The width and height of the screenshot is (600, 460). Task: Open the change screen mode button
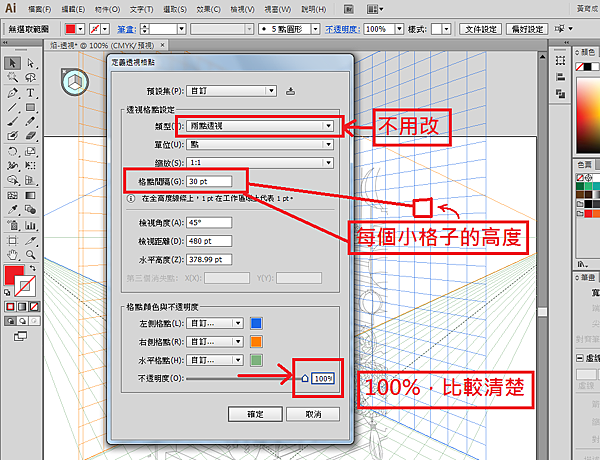point(20,336)
